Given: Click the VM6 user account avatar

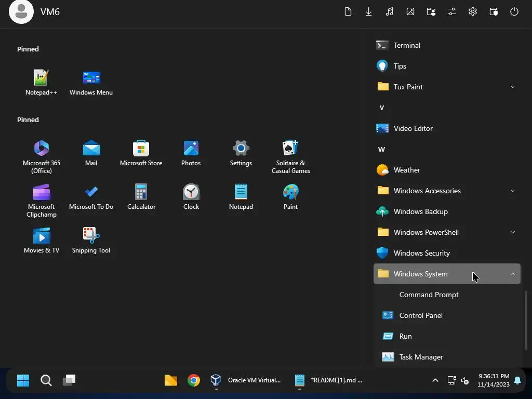Looking at the screenshot, I should click(x=21, y=11).
